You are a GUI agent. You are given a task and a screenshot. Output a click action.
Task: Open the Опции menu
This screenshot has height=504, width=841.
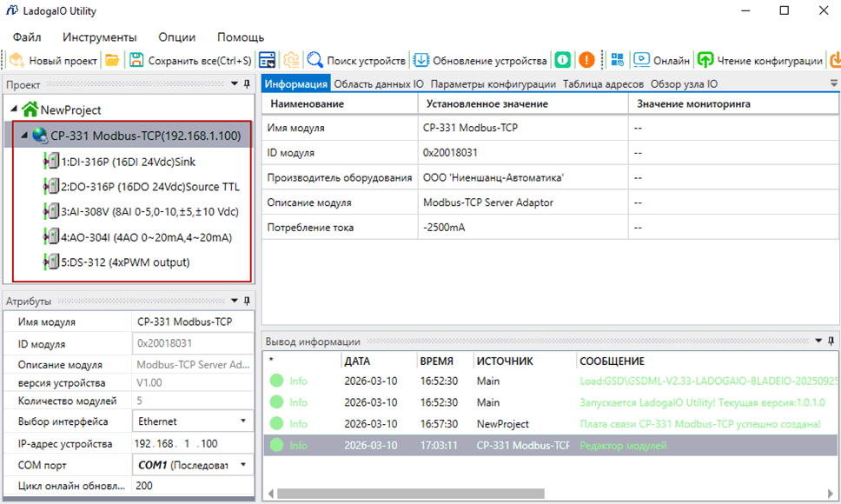click(x=177, y=37)
